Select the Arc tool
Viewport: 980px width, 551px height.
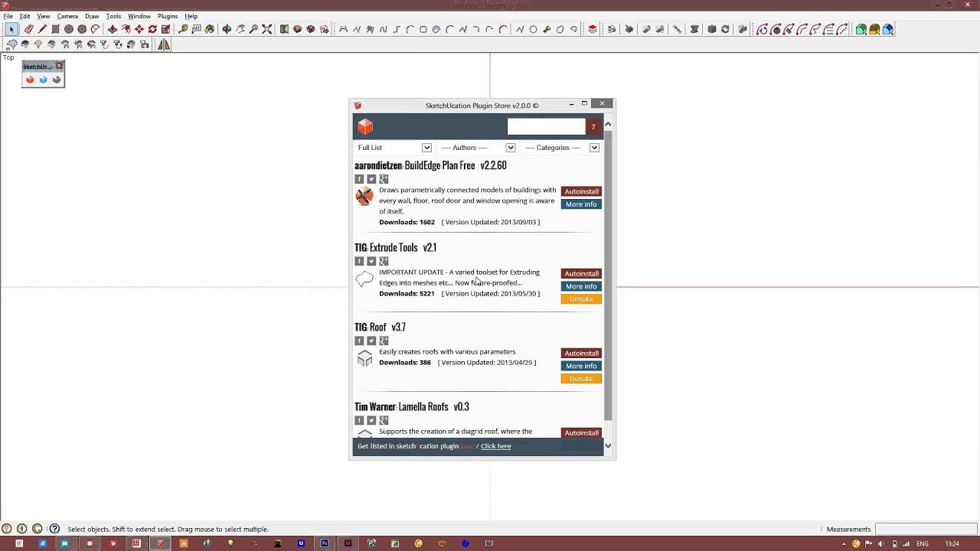(95, 29)
